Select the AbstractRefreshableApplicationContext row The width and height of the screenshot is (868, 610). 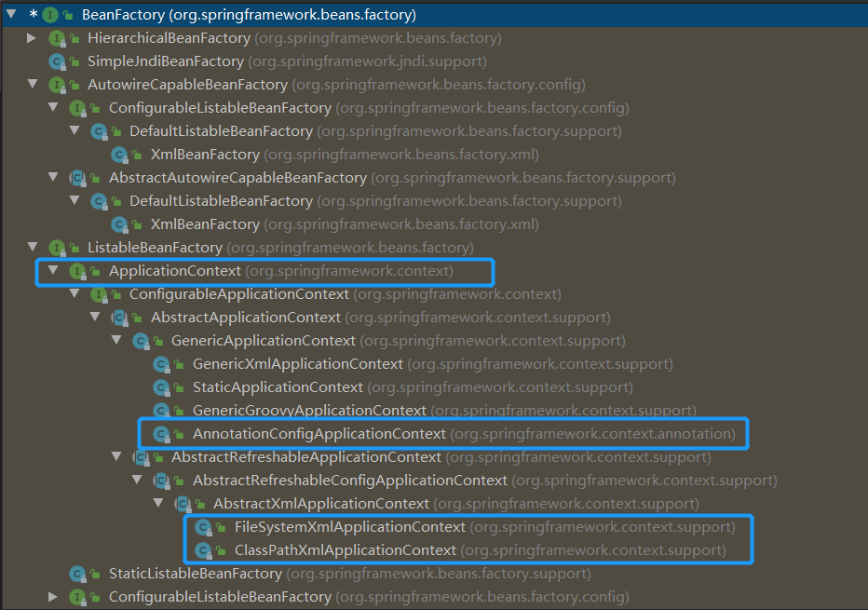[441, 457]
